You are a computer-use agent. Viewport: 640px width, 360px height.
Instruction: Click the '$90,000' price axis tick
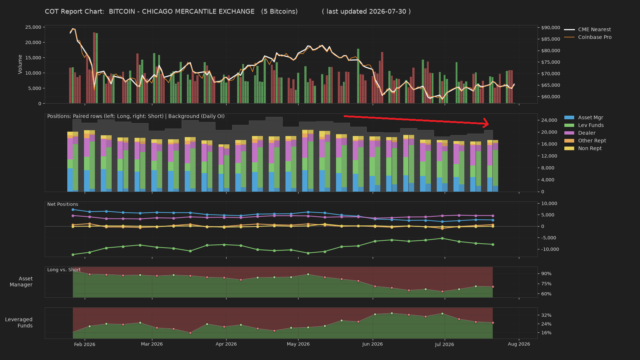point(551,28)
